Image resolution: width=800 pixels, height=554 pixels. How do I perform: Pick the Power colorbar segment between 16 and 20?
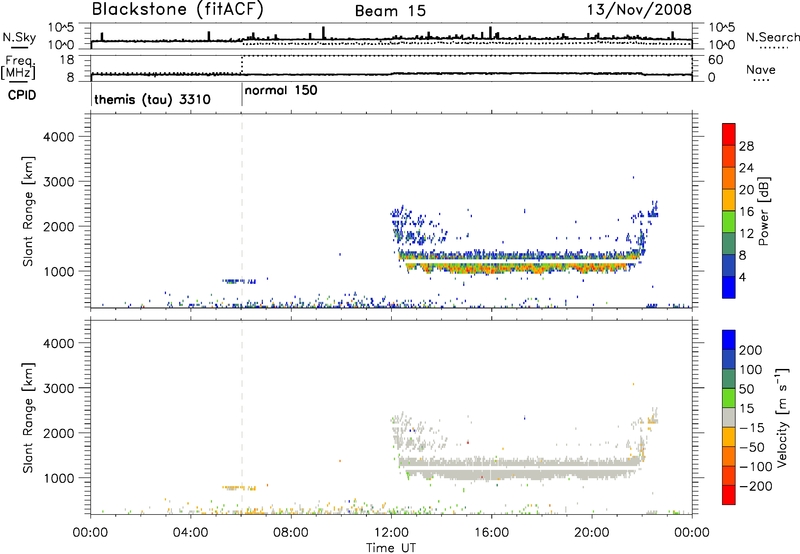coord(729,200)
